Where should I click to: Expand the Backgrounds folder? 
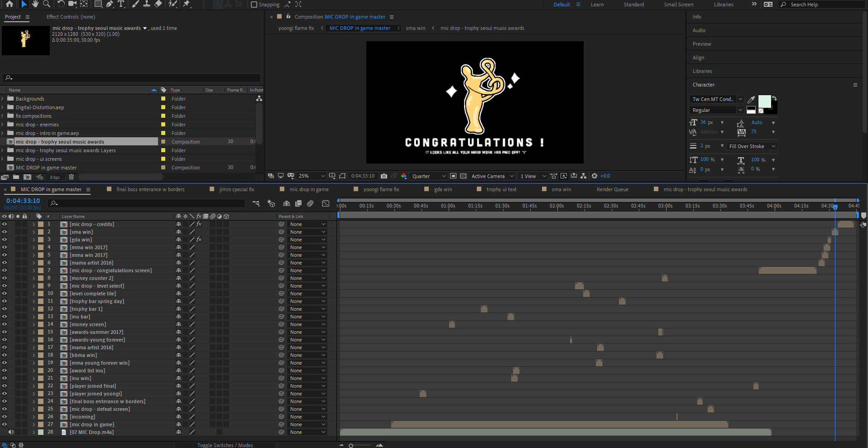pos(2,99)
